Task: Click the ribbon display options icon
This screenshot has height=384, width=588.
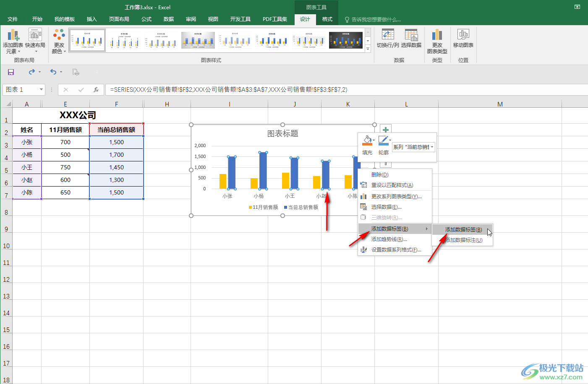Action: click(x=577, y=7)
